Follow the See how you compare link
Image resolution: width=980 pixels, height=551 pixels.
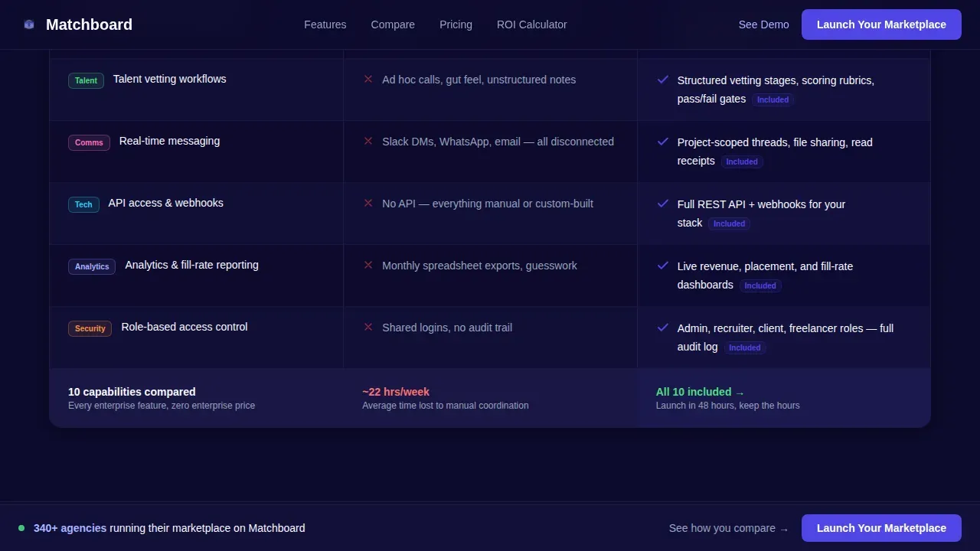point(728,528)
